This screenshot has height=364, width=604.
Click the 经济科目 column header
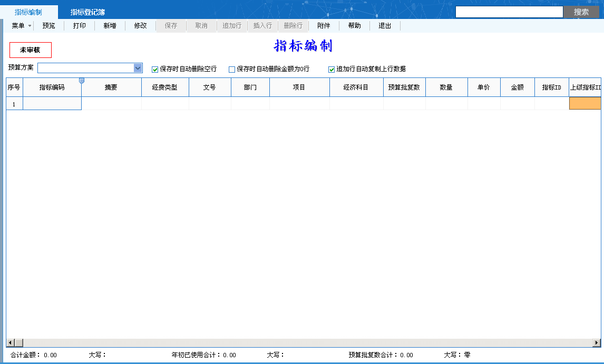click(356, 87)
